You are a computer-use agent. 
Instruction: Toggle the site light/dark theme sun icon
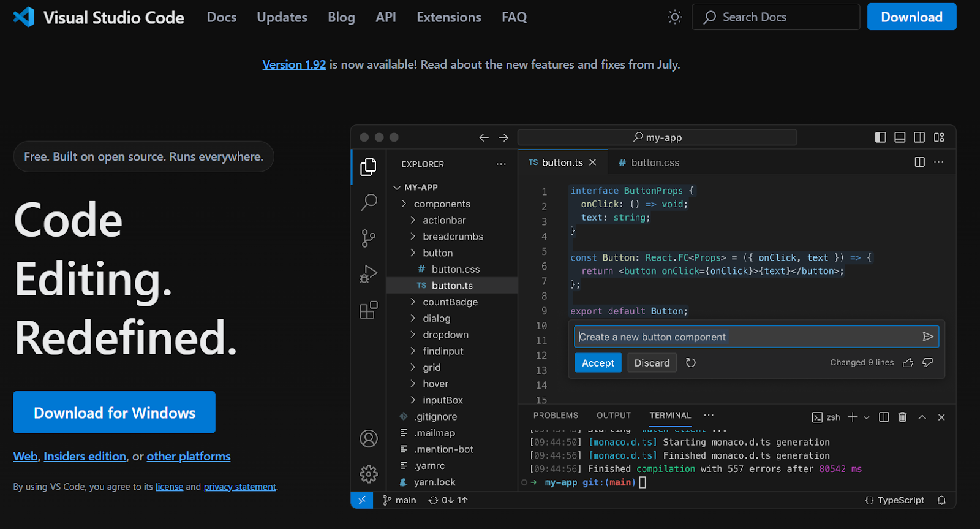pyautogui.click(x=675, y=17)
